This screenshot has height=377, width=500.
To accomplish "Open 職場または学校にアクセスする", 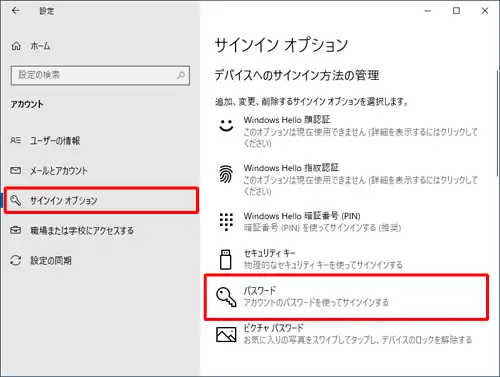I will click(x=100, y=230).
